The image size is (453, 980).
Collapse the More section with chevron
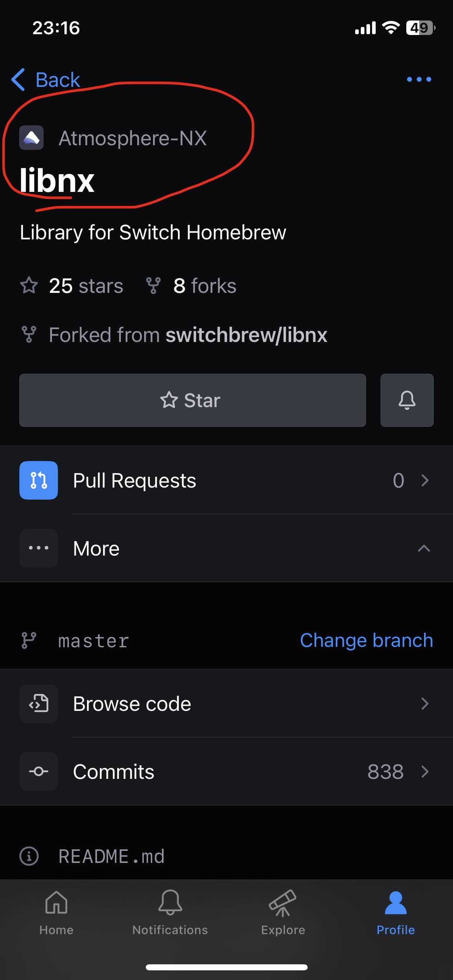(424, 548)
